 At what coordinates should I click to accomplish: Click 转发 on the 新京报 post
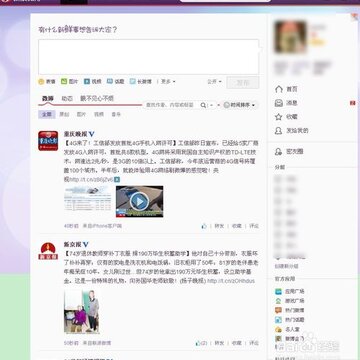coord(219,343)
